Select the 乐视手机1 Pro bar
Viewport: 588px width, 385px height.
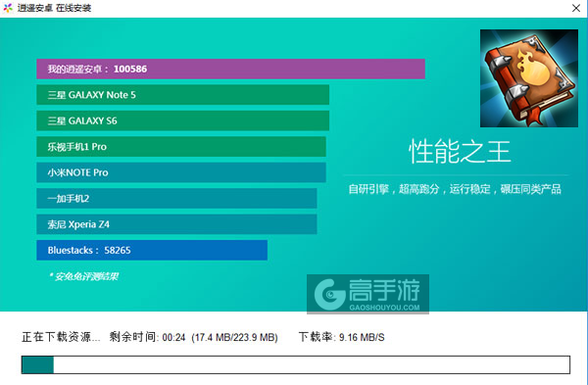tap(181, 147)
